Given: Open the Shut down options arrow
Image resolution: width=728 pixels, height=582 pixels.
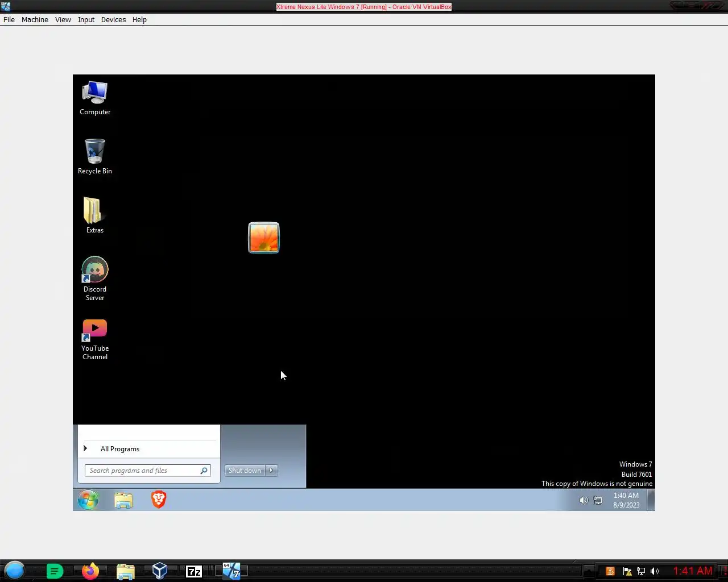Looking at the screenshot, I should click(x=272, y=471).
